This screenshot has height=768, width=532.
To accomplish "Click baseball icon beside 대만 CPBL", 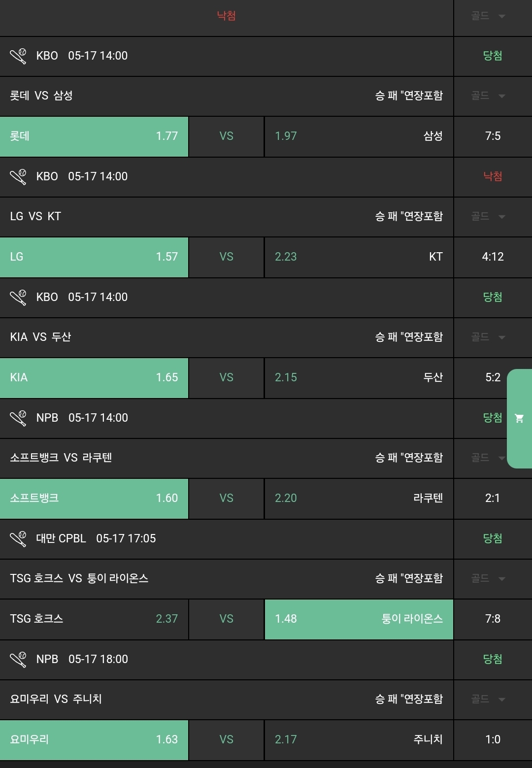I will pos(18,539).
